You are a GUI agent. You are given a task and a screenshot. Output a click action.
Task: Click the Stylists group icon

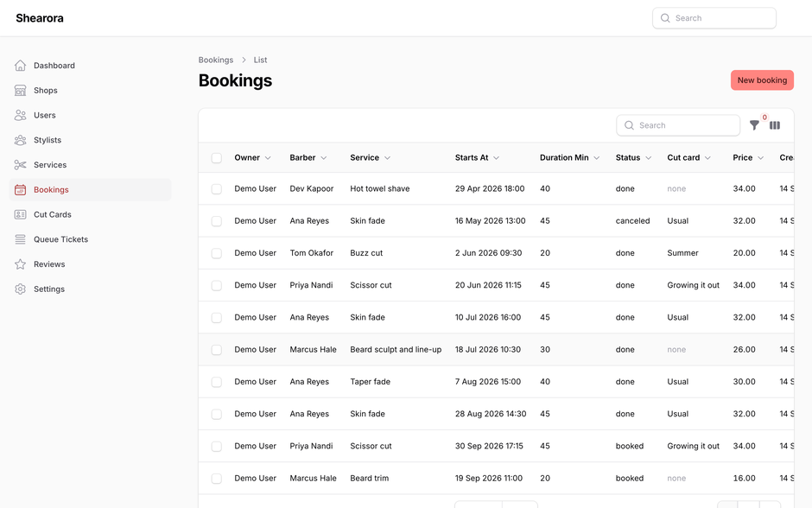pyautogui.click(x=20, y=140)
